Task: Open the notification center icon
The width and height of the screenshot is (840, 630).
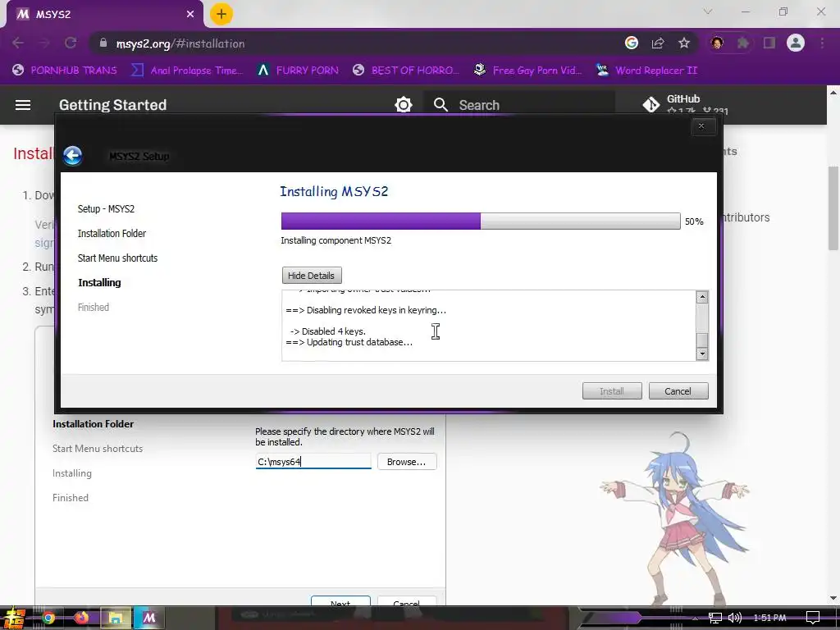Action: [813, 619]
